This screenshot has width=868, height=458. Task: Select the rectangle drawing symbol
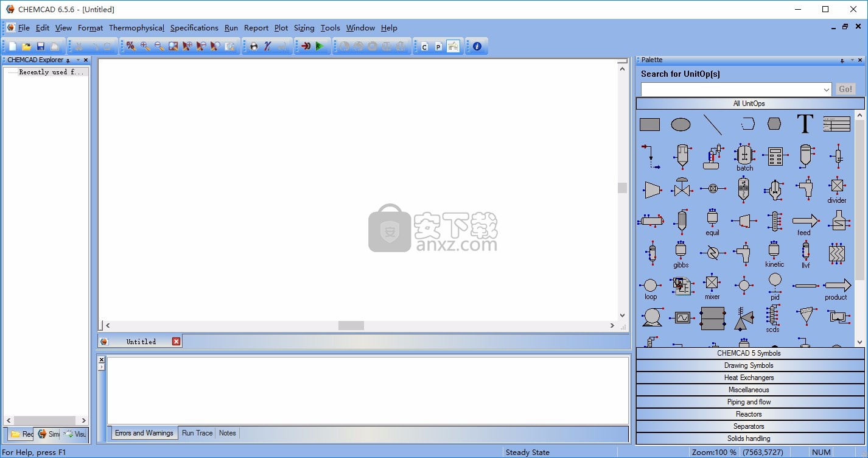[x=649, y=125]
